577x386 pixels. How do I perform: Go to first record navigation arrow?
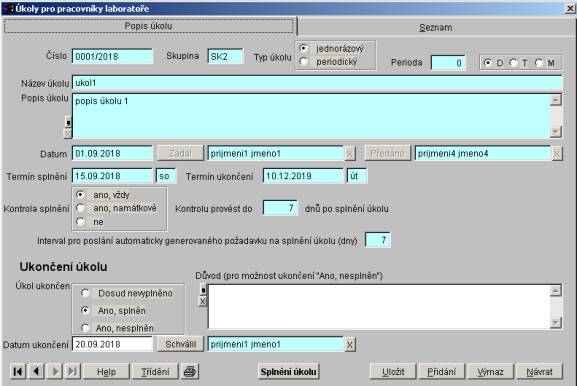coord(18,372)
